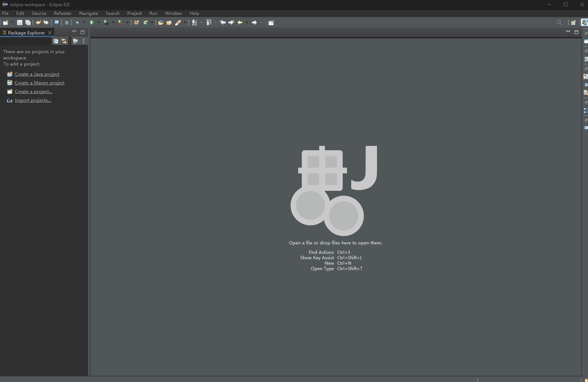Viewport: 588px width, 382px height.
Task: Open the Refactor menu
Action: (63, 13)
